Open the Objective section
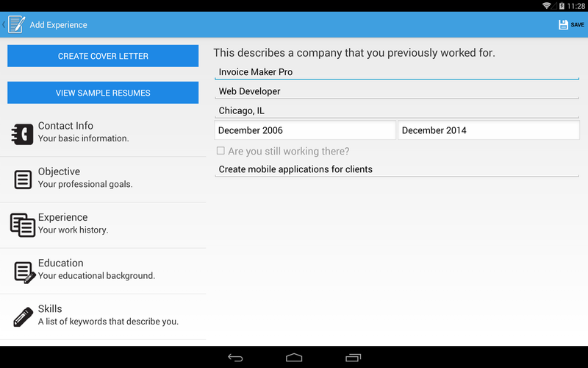 pos(103,180)
